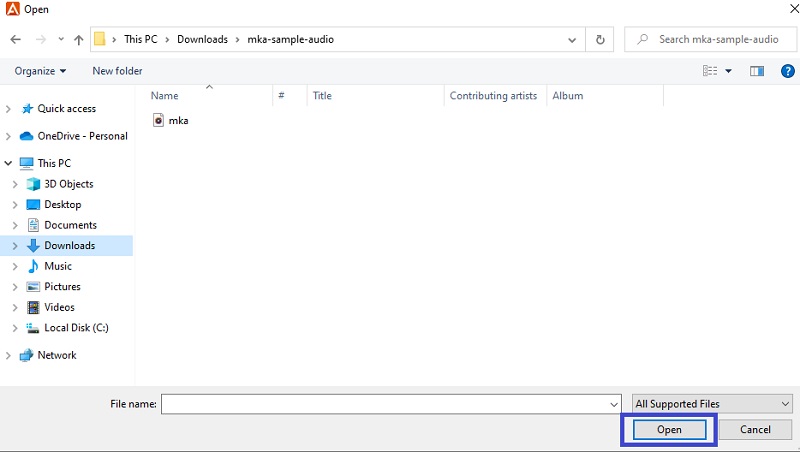Expand the 3D Objects node
The width and height of the screenshot is (800, 452).
(x=15, y=184)
